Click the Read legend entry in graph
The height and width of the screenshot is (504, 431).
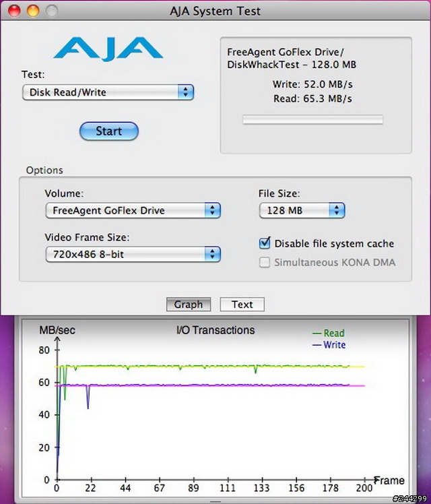click(329, 333)
